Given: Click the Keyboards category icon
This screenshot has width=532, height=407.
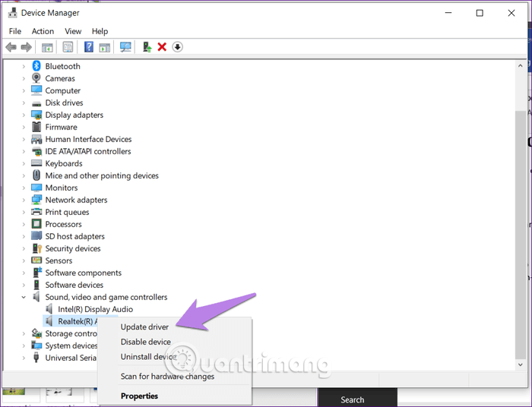Looking at the screenshot, I should [36, 163].
